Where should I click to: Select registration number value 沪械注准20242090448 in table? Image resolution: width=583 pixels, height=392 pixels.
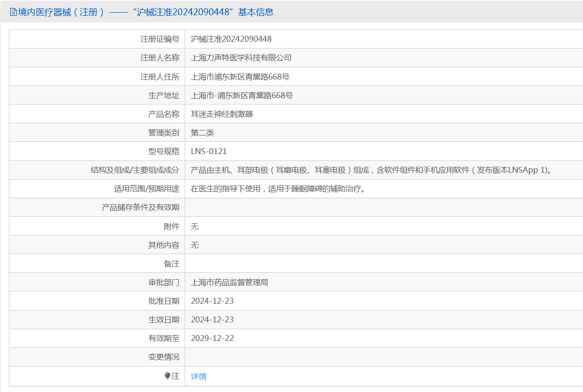point(231,39)
